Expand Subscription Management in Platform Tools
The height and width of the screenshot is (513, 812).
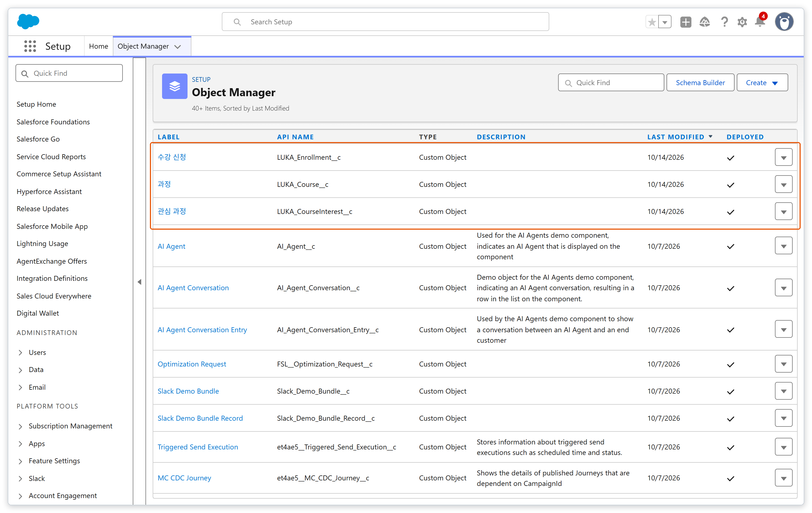[20, 426]
